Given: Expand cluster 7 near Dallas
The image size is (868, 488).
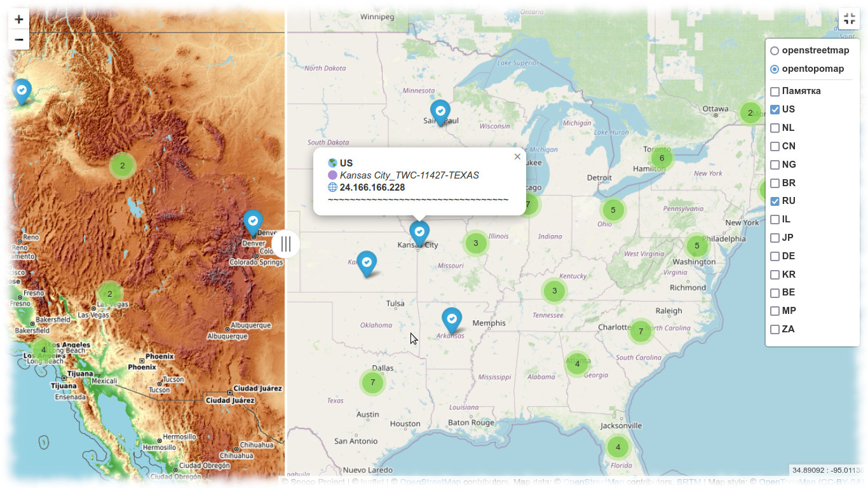Looking at the screenshot, I should (x=372, y=383).
